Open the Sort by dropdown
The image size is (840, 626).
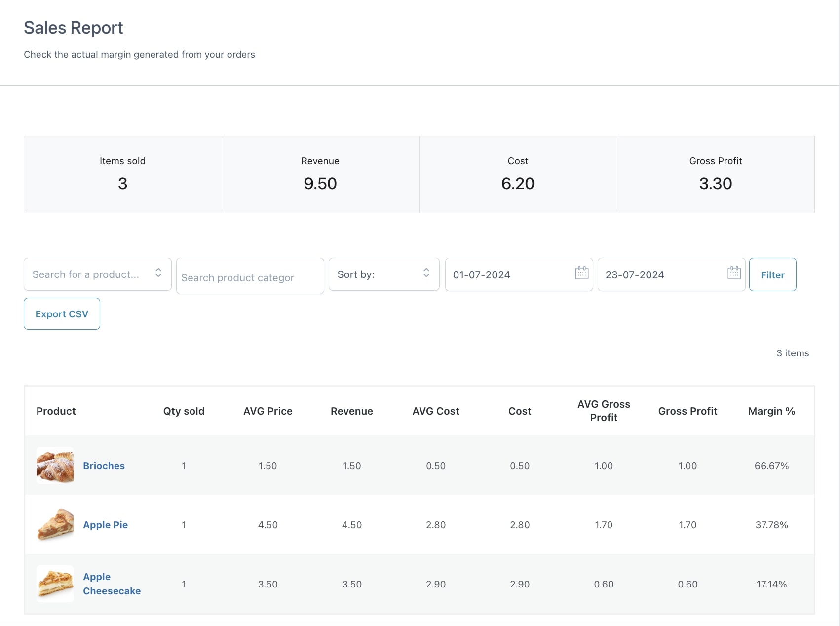tap(383, 274)
